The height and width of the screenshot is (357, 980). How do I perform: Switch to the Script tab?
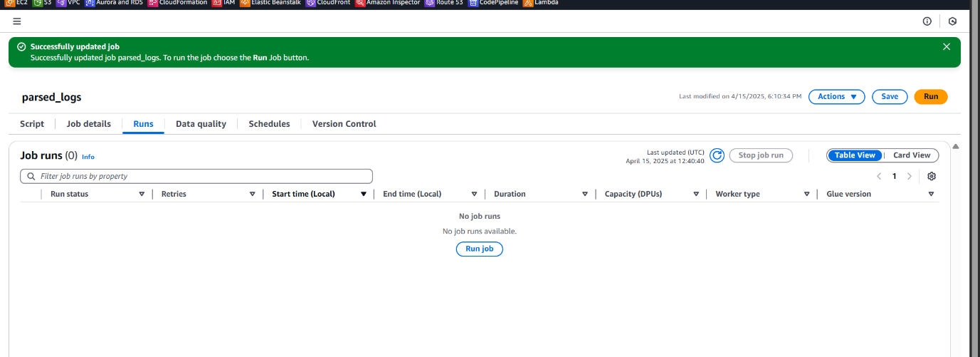[x=32, y=124]
